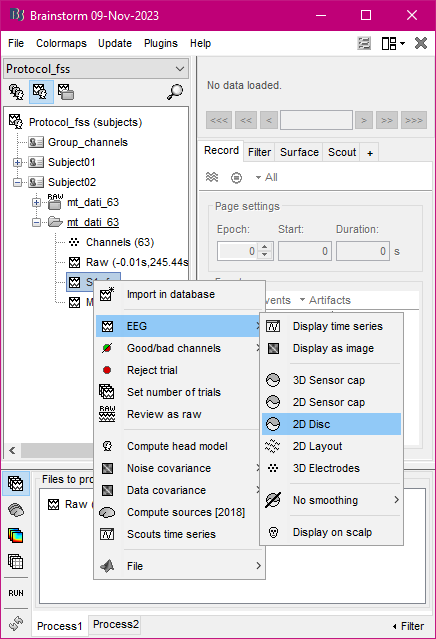Viewport: 436px width, 639px height.
Task: Collapse Subject02 tree node
Action: (x=17, y=182)
